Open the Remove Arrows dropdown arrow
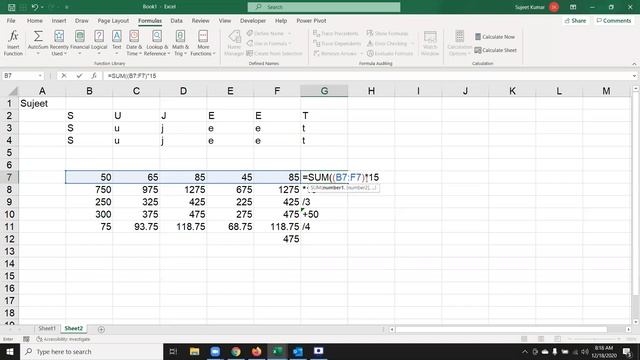Image resolution: width=640 pixels, height=360 pixels. pyautogui.click(x=361, y=53)
